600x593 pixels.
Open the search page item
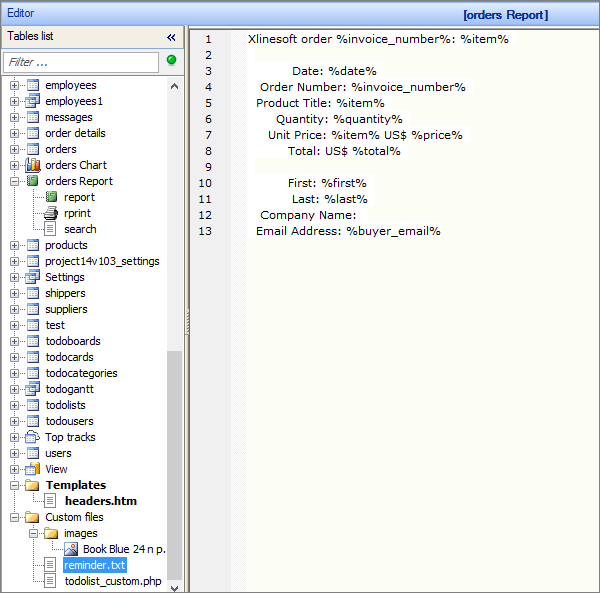point(80,229)
